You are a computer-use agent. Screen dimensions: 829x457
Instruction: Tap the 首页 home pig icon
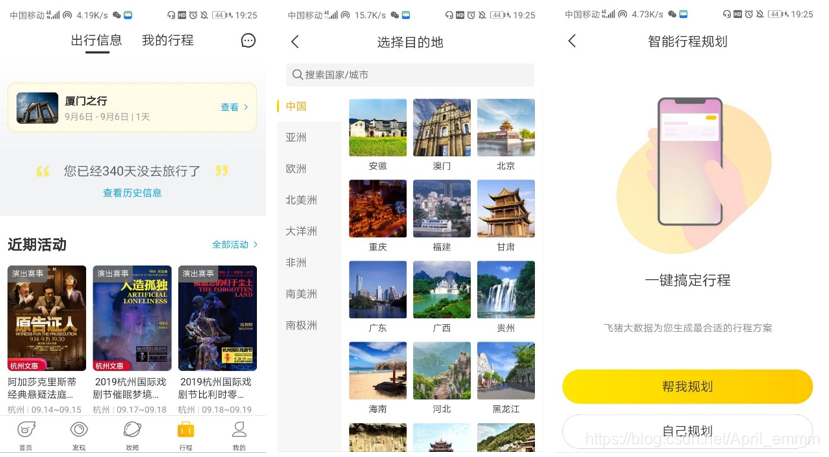(26, 429)
